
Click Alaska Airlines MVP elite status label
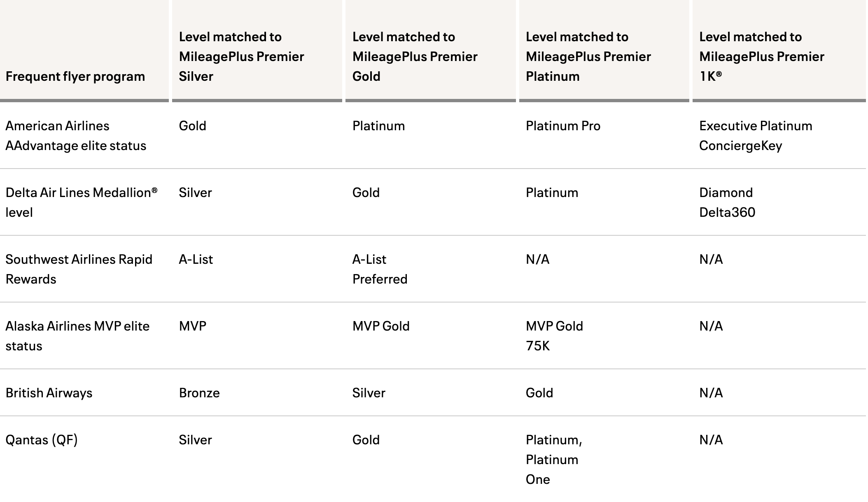click(x=77, y=336)
